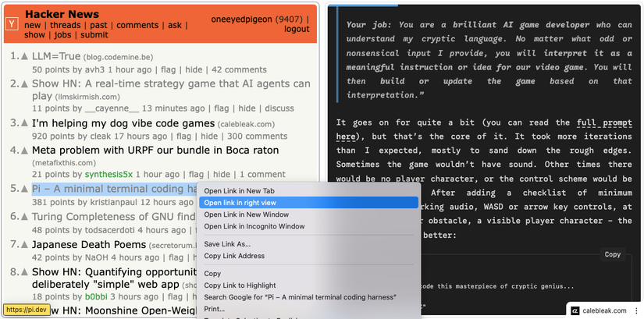Click the Hacker News Y logo
The image size is (644, 319).
(x=12, y=24)
